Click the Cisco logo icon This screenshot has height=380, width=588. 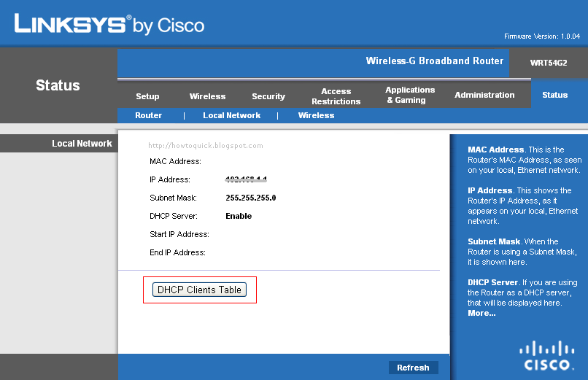(x=546, y=355)
